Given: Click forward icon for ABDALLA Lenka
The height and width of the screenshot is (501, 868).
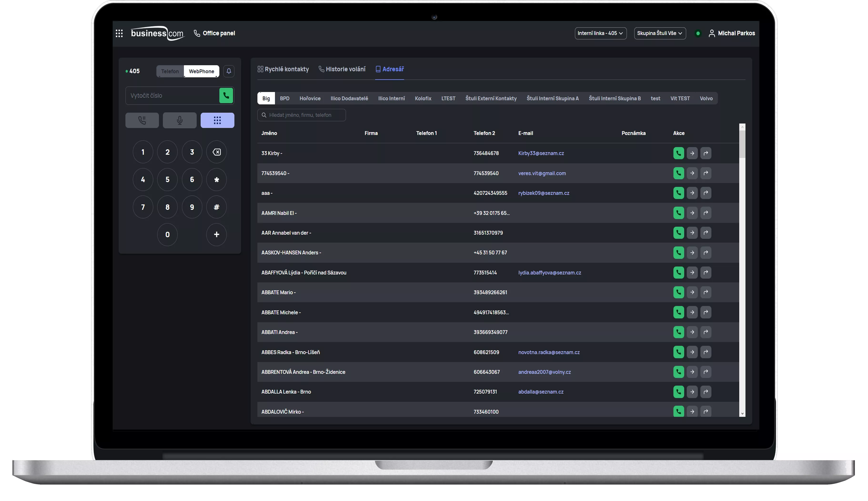Looking at the screenshot, I should [706, 391].
